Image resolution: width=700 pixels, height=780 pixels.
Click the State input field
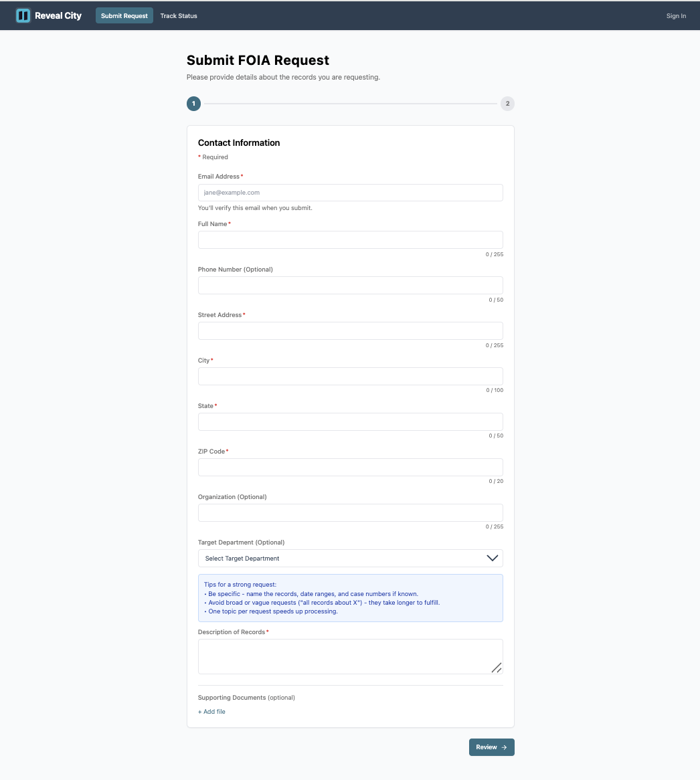tap(350, 422)
